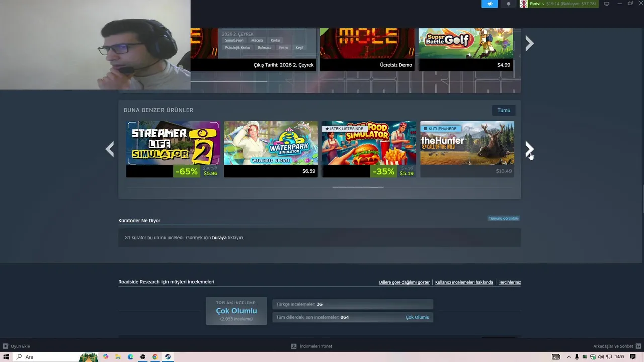Expand the Redvi account dropdown
This screenshot has width=644, height=362.
coord(537,4)
